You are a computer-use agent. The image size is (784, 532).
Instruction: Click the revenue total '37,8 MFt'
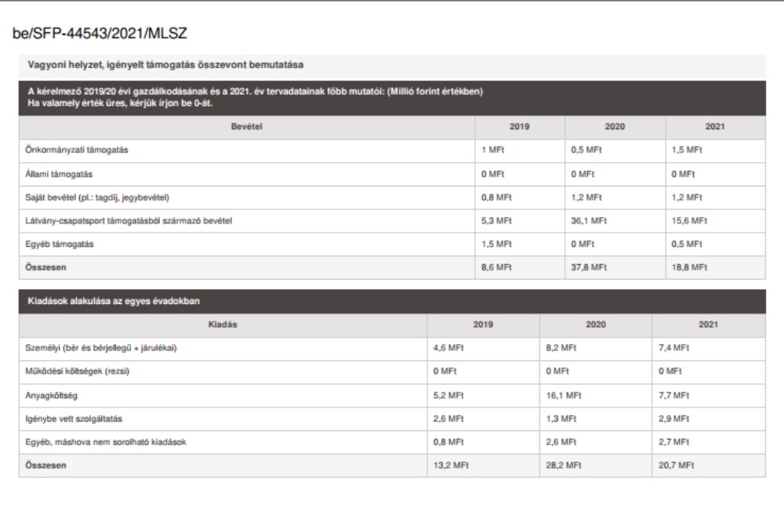pyautogui.click(x=589, y=268)
